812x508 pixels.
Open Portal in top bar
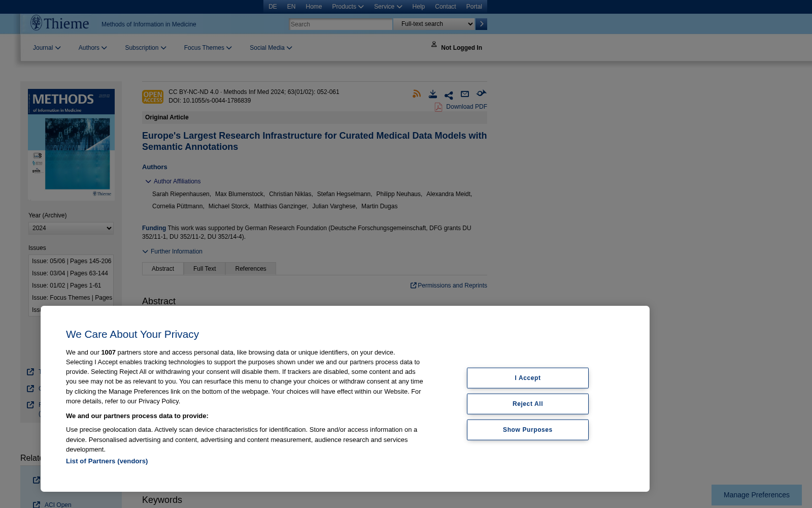click(474, 7)
